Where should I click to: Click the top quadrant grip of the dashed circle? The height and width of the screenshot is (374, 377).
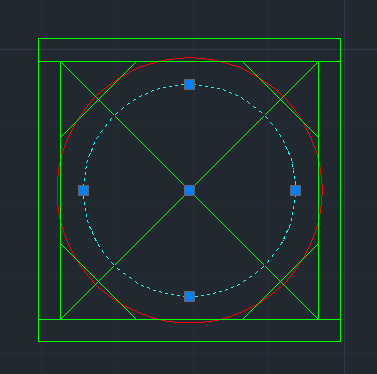point(189,85)
